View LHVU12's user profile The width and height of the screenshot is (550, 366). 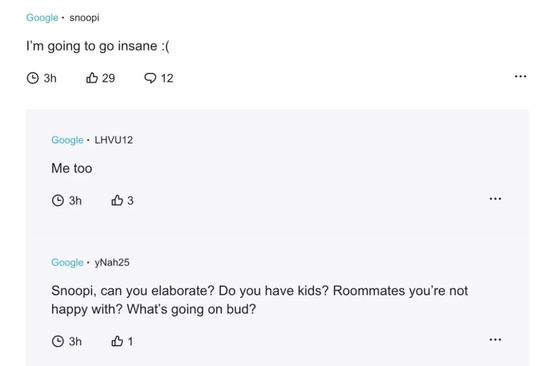coord(114,140)
